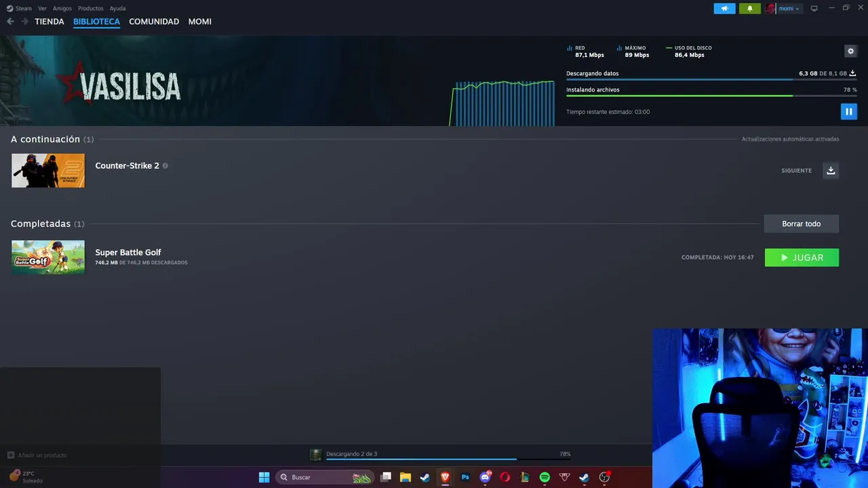Click small game icon beside Descargando 2 de 3
The height and width of the screenshot is (488, 868).
tap(315, 455)
